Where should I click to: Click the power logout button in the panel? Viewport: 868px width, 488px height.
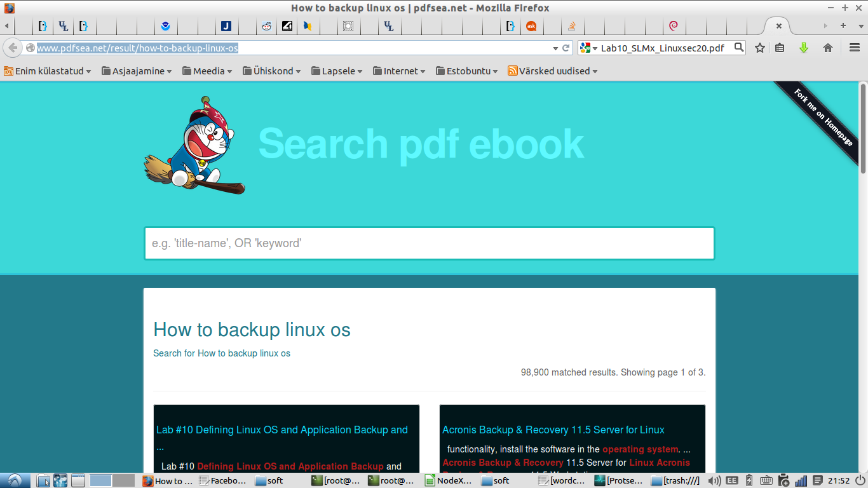(860, 481)
